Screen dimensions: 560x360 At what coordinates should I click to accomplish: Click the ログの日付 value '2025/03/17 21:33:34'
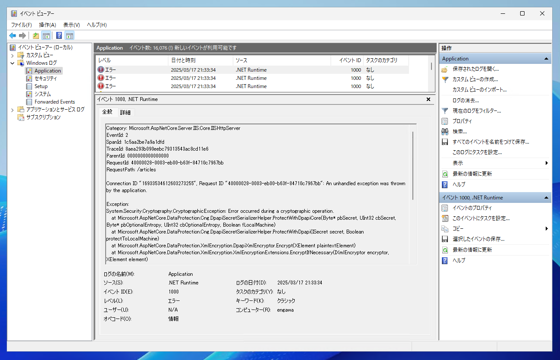tap(300, 283)
